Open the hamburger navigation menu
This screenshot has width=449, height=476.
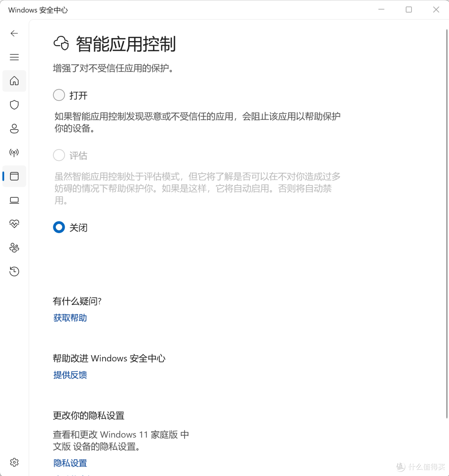click(x=14, y=57)
